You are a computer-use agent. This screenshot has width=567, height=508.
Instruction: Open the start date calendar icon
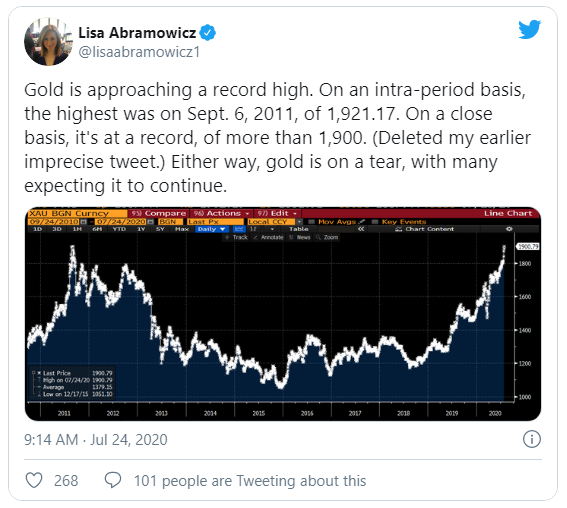point(84,221)
